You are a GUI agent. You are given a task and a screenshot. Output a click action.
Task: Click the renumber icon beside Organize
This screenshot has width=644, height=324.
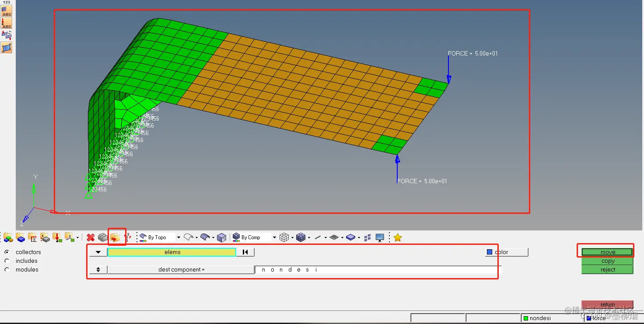tap(128, 237)
